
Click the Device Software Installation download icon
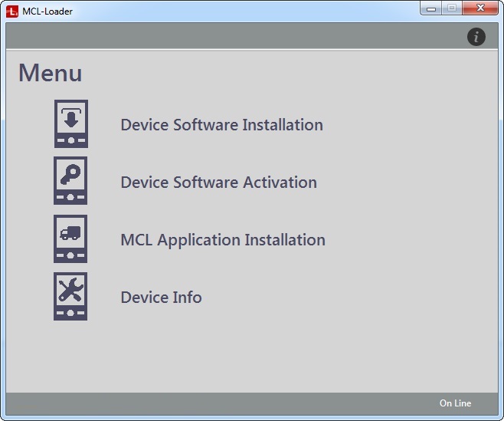pos(71,124)
